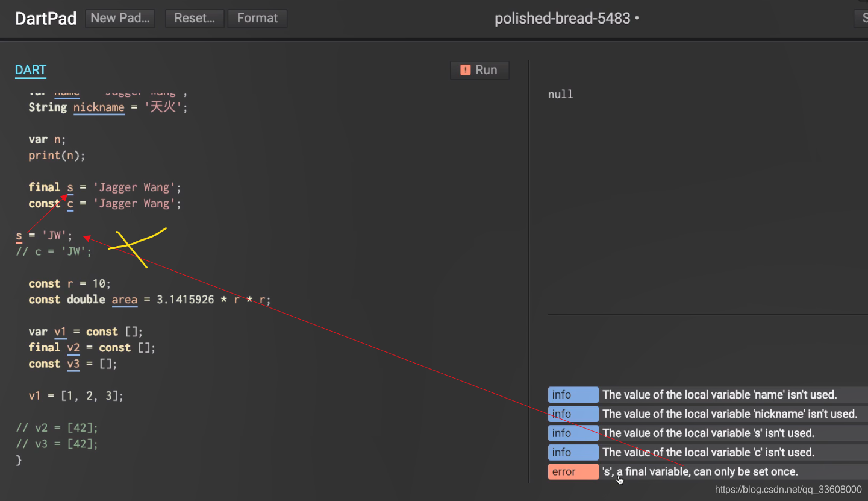Click the v1 = [1, 2, 3]; line
This screenshot has height=501, width=868.
click(76, 396)
